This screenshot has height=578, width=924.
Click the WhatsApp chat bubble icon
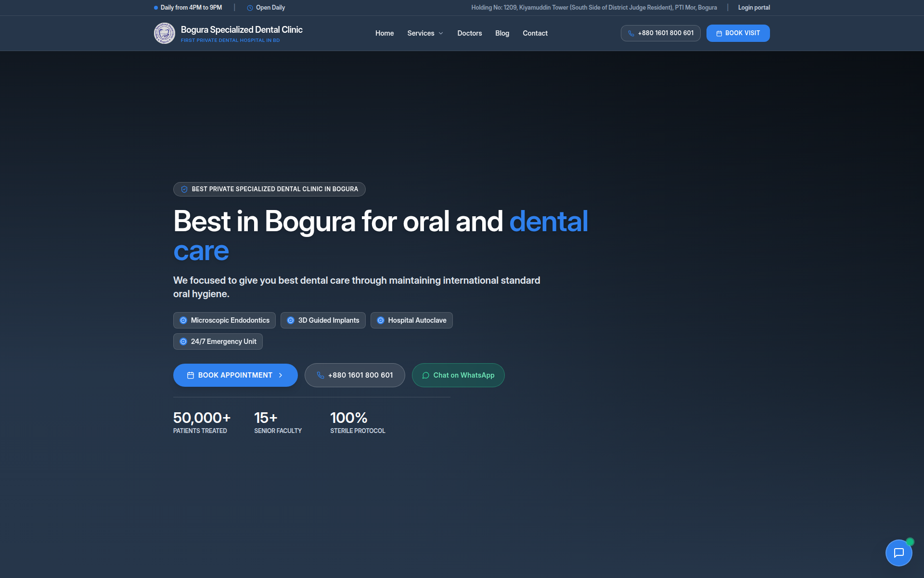click(426, 375)
